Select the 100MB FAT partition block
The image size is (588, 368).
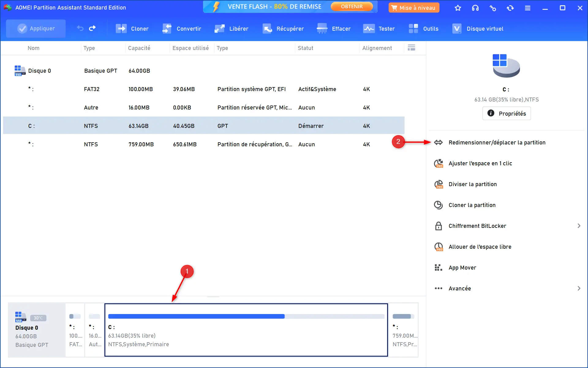[75, 330]
